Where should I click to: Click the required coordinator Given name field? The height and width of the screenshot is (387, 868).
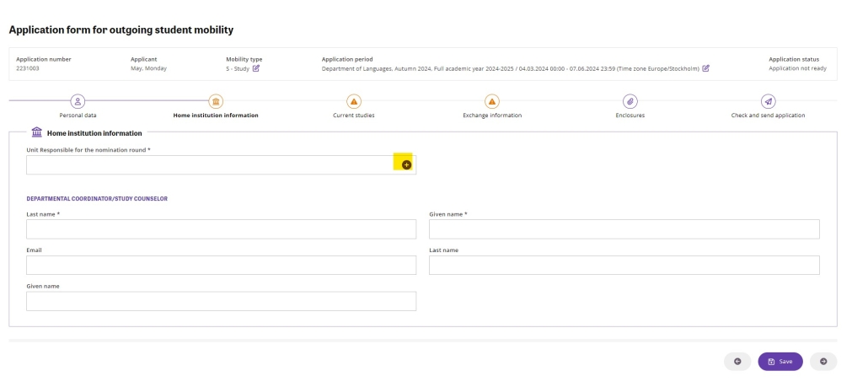624,229
